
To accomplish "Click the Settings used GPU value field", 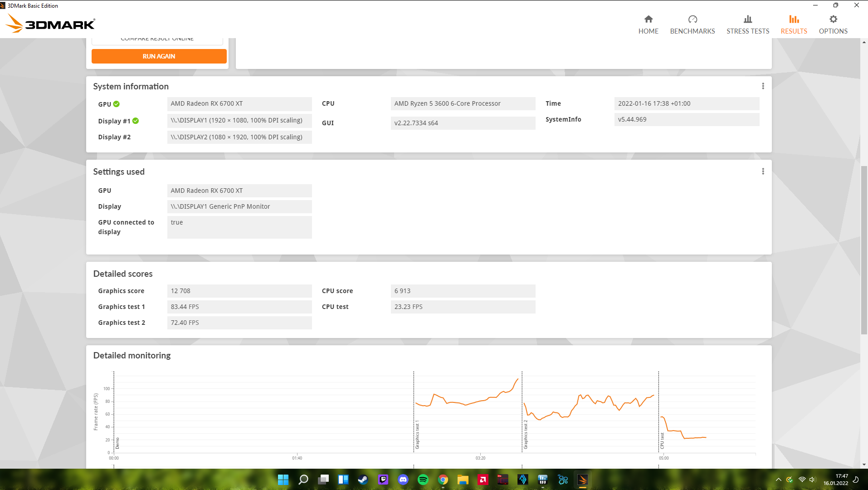I will 239,191.
